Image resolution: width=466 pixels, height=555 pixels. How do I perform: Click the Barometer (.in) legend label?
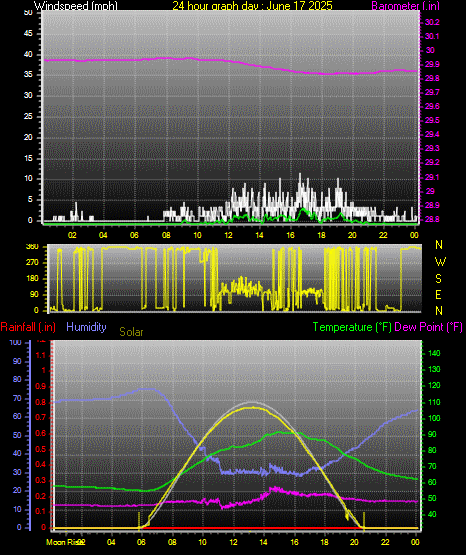click(405, 6)
